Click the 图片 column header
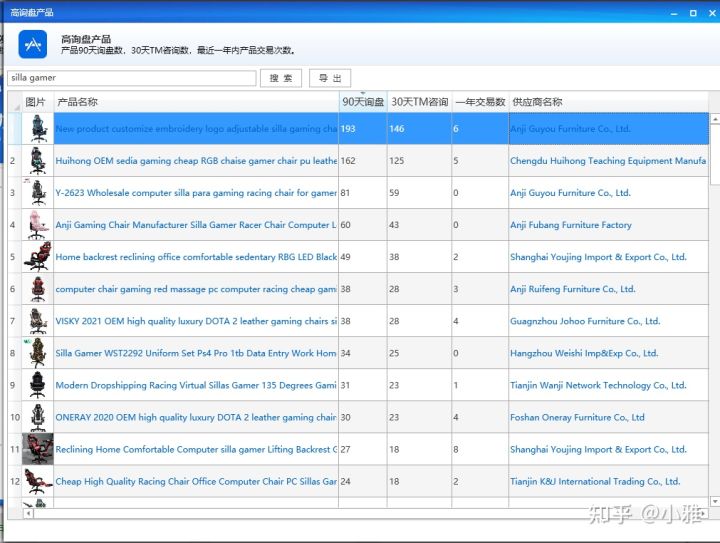 click(x=38, y=102)
